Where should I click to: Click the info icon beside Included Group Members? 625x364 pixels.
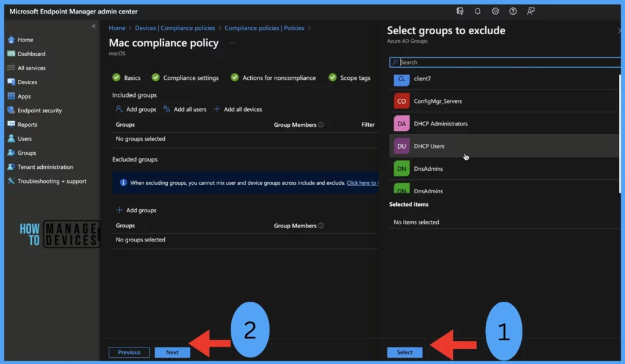321,124
